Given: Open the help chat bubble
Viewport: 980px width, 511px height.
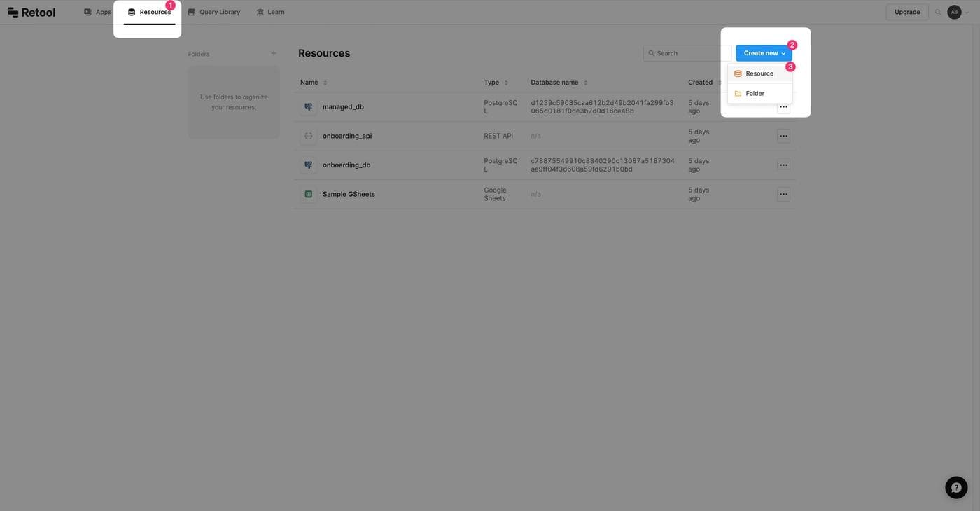Looking at the screenshot, I should tap(956, 487).
